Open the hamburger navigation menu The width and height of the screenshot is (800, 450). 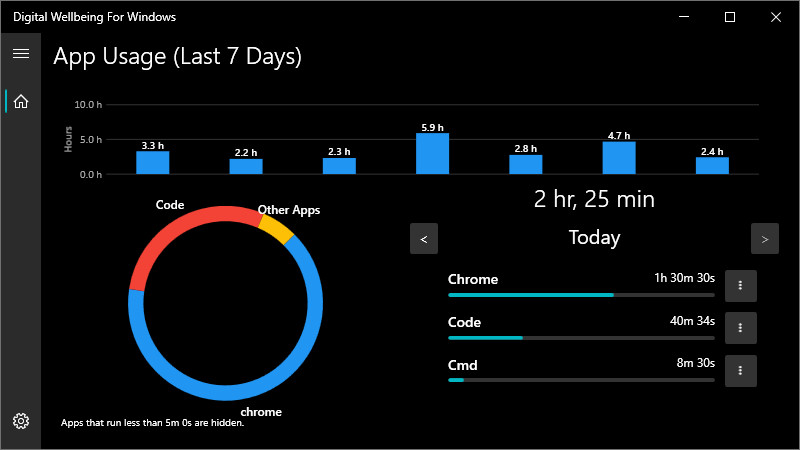coord(20,53)
